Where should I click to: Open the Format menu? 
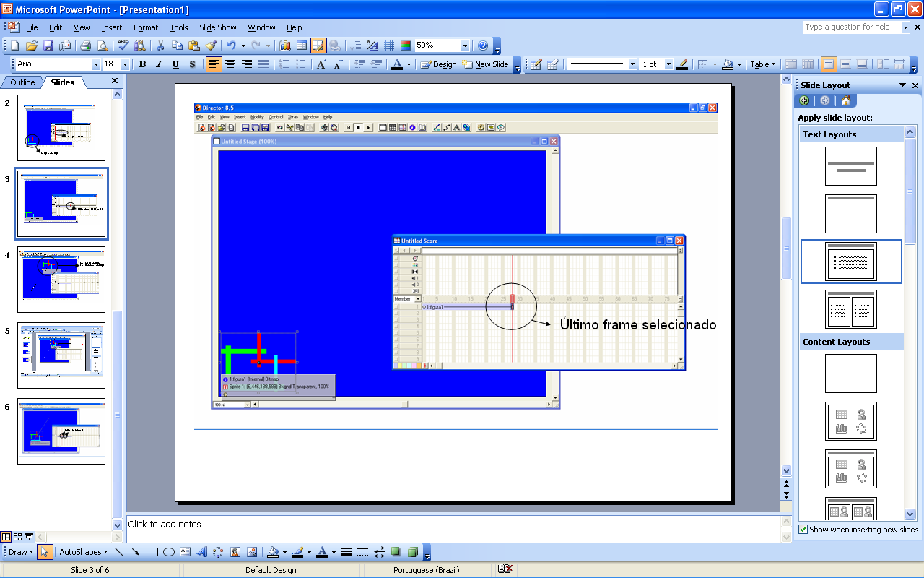point(146,27)
